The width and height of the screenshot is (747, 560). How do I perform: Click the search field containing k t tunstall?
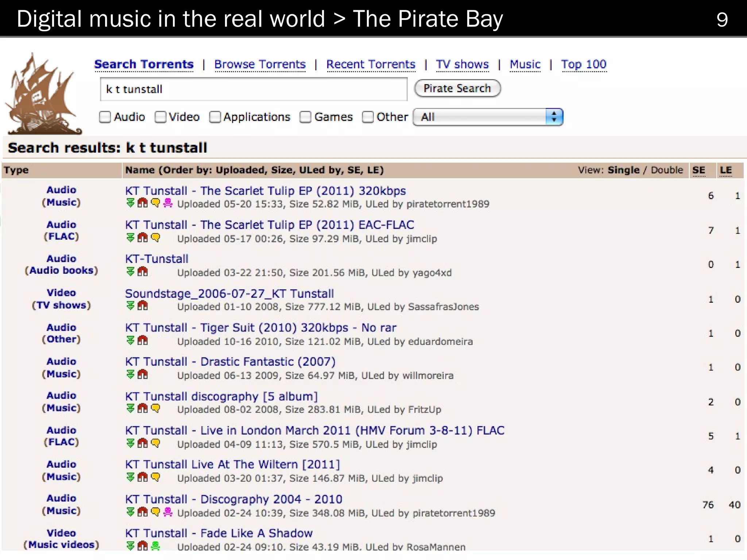coord(253,89)
